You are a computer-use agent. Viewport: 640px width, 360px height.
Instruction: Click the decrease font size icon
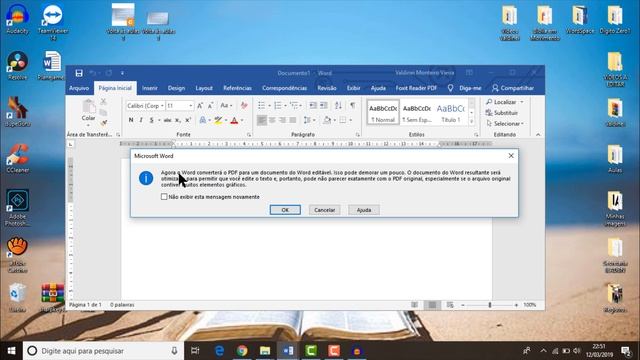pos(210,106)
